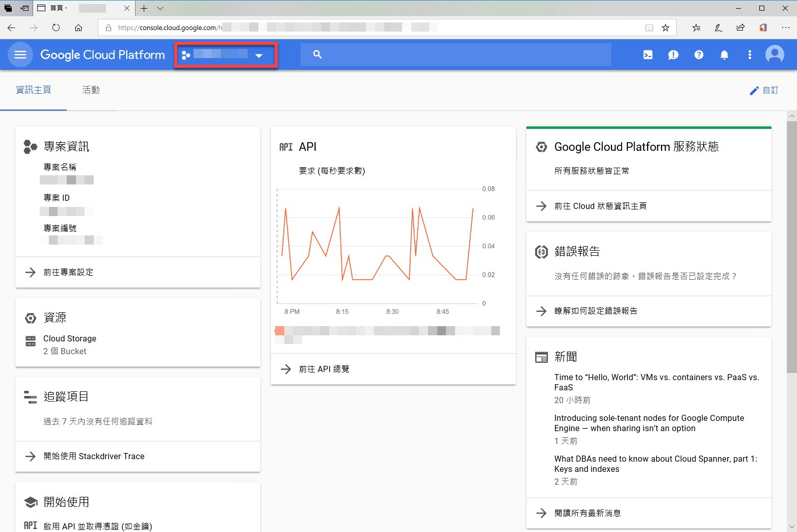Open the tab preview chevron

tap(160, 8)
